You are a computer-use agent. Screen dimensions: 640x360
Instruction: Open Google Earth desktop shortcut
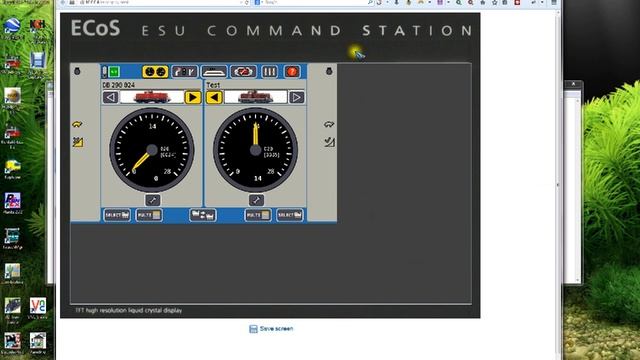12,26
